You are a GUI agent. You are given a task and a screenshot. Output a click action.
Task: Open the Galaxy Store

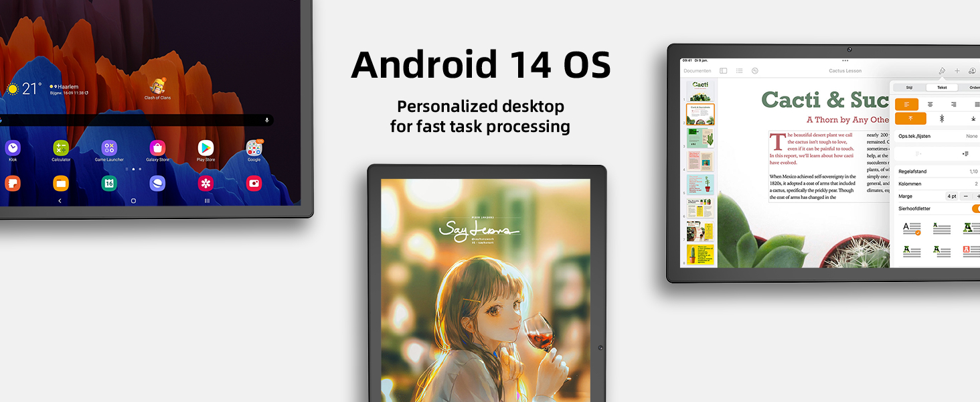(157, 148)
